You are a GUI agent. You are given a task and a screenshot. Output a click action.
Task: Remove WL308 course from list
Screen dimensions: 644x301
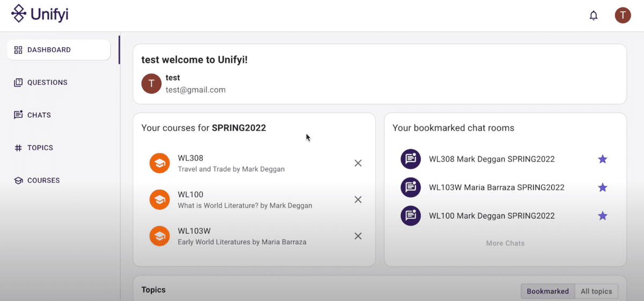tap(358, 163)
